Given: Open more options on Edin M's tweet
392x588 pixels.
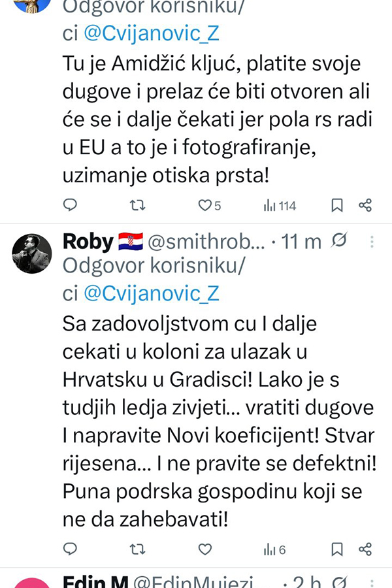Looking at the screenshot, I should pos(371,583).
